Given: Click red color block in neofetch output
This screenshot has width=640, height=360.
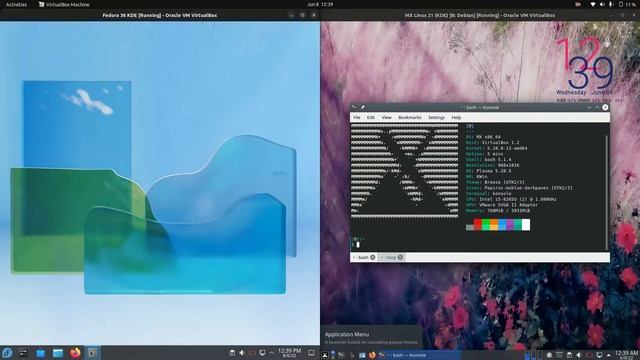Looking at the screenshot, I should (478, 224).
